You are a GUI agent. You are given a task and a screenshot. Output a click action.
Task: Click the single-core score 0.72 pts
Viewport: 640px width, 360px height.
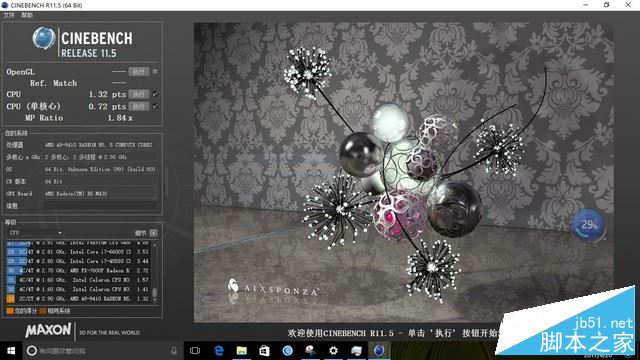tap(107, 107)
